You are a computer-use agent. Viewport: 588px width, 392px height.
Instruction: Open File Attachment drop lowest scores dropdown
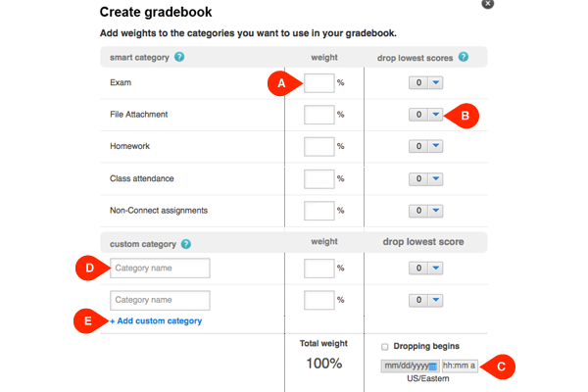pos(436,115)
